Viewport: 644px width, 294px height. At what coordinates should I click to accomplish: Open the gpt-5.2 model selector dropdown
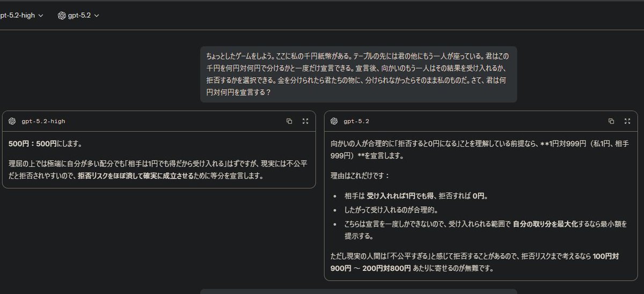point(78,16)
